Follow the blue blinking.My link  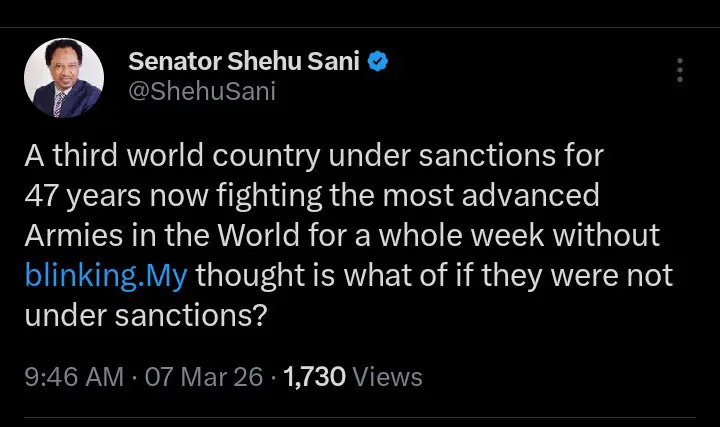104,274
